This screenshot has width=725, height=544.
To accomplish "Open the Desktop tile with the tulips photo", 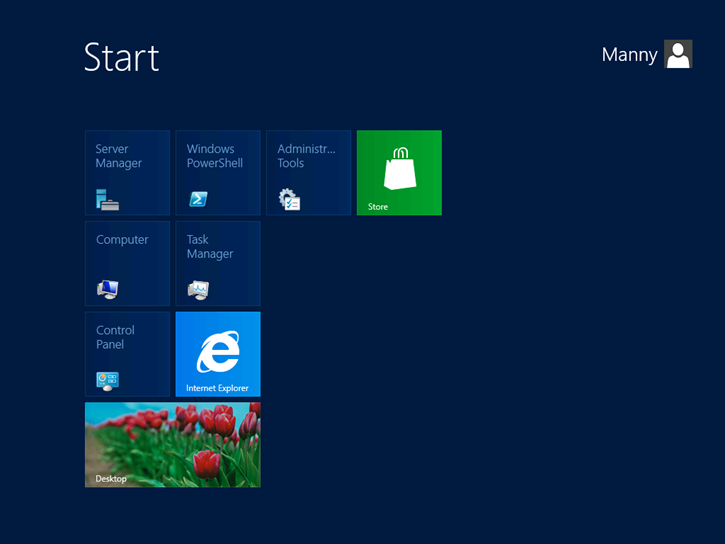I will [172, 444].
